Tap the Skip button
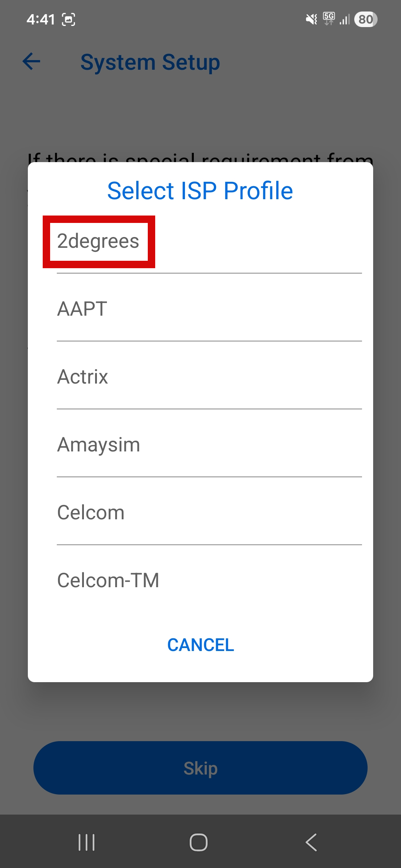 [200, 768]
